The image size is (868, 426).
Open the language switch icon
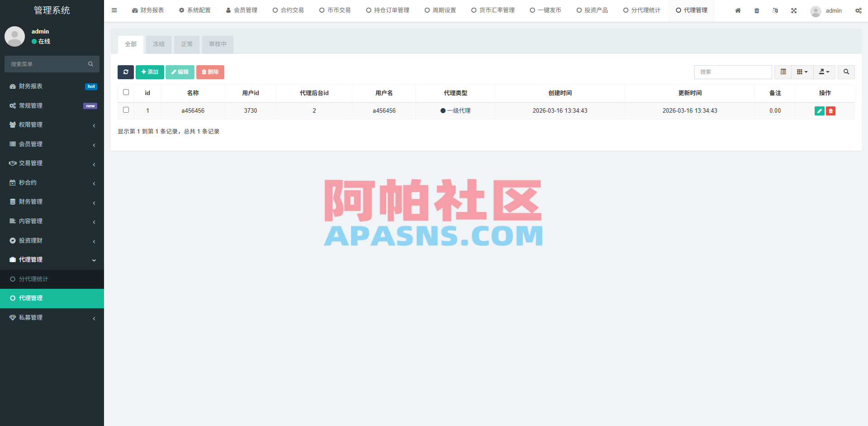click(x=775, y=10)
